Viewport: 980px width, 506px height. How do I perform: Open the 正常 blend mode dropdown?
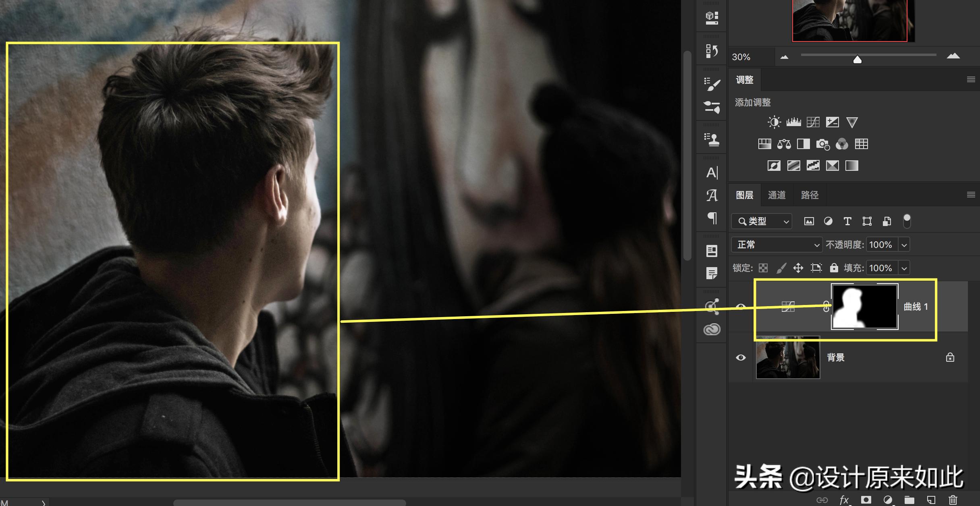point(776,245)
